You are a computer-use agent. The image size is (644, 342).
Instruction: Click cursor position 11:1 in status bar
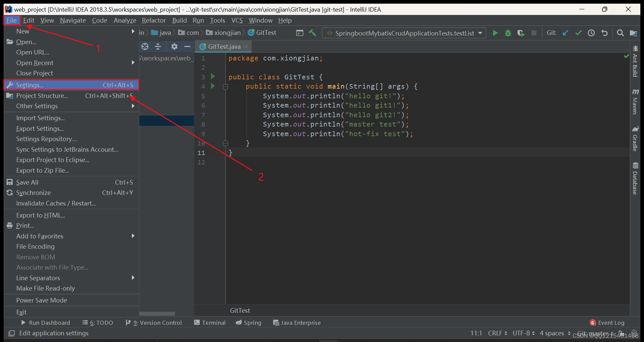[476, 333]
